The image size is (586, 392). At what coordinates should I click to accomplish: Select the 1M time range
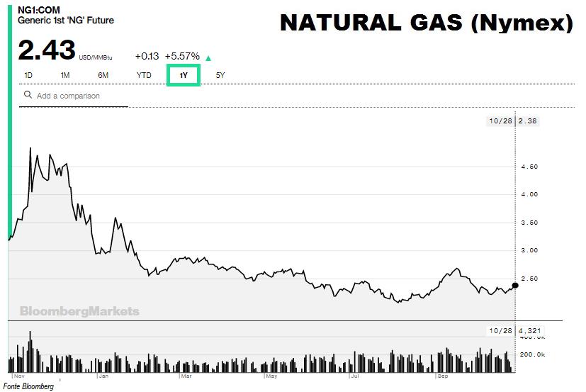coord(65,75)
